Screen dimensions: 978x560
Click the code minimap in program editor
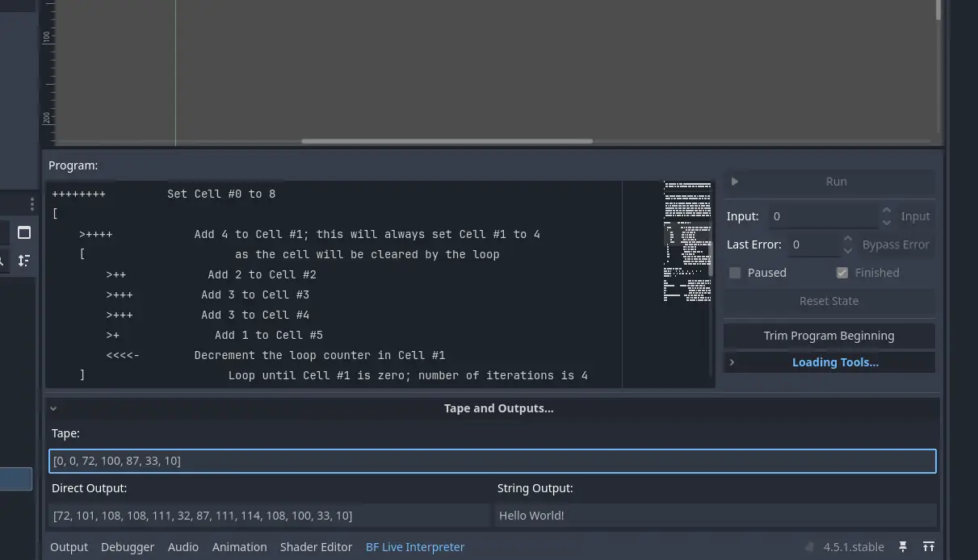686,242
